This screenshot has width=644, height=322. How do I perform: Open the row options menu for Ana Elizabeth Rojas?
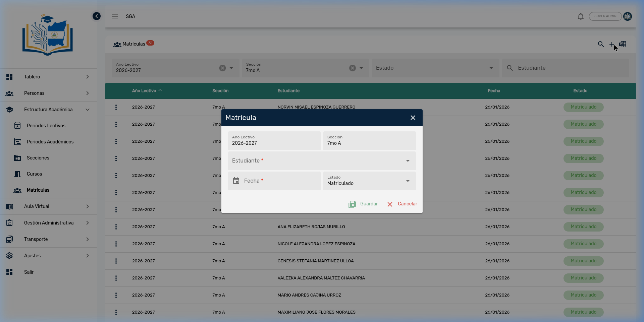pyautogui.click(x=116, y=227)
